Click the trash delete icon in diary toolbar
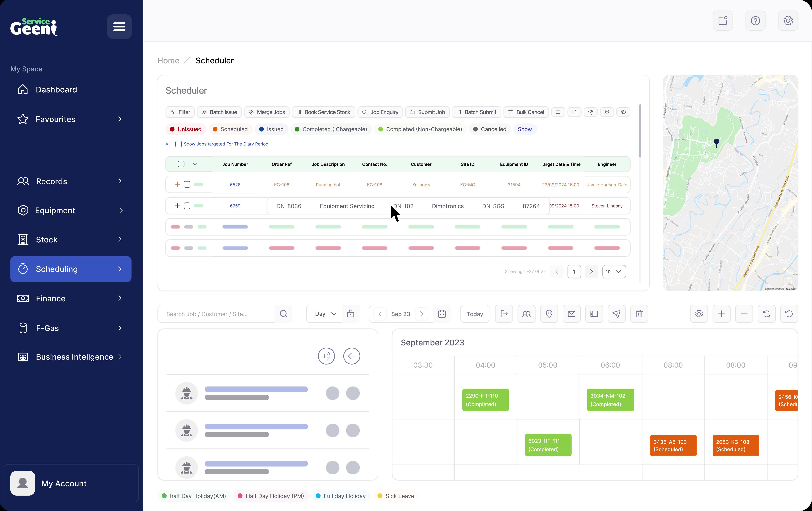The height and width of the screenshot is (511, 812). pyautogui.click(x=639, y=314)
